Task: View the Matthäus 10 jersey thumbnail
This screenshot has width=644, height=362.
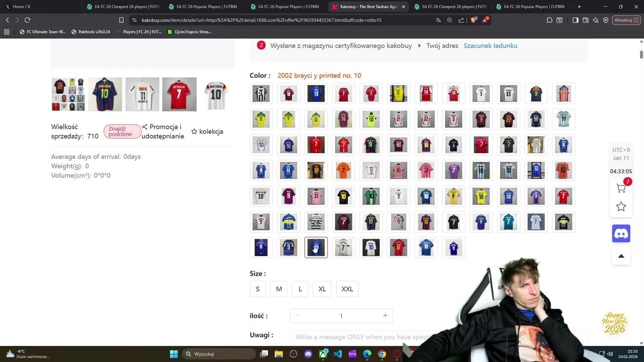Action: click(x=216, y=94)
